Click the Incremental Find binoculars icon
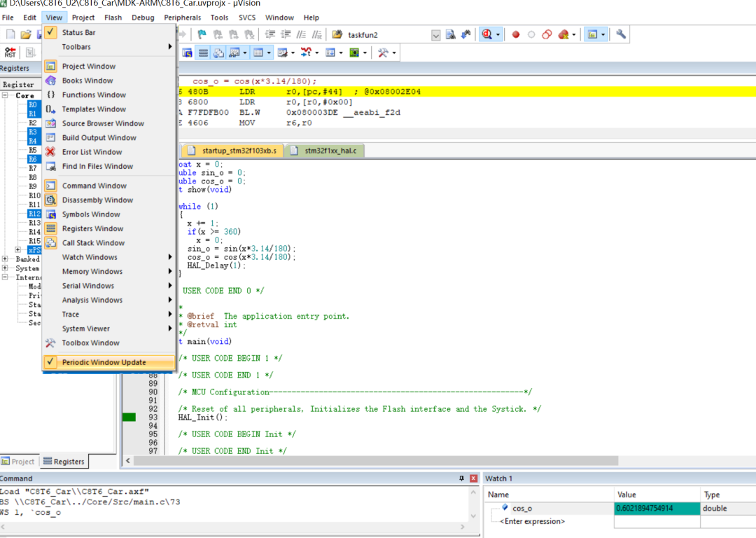 pos(465,34)
